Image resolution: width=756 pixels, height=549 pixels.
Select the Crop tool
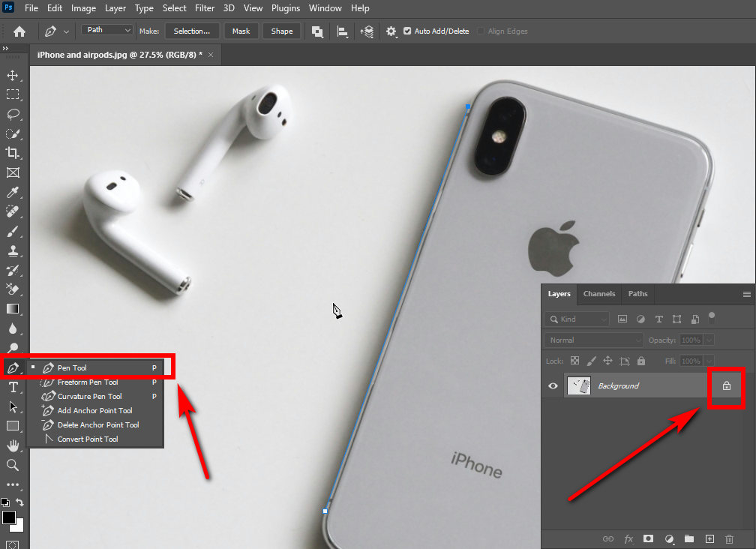(x=13, y=153)
